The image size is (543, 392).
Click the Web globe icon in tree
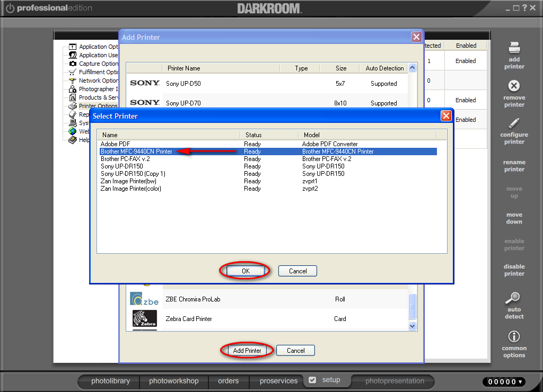click(72, 131)
